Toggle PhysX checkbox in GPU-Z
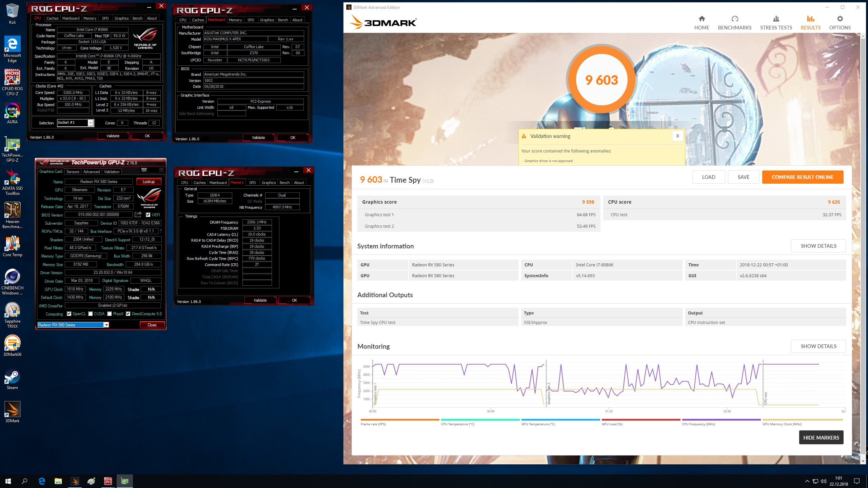The image size is (868, 488). [x=109, y=314]
